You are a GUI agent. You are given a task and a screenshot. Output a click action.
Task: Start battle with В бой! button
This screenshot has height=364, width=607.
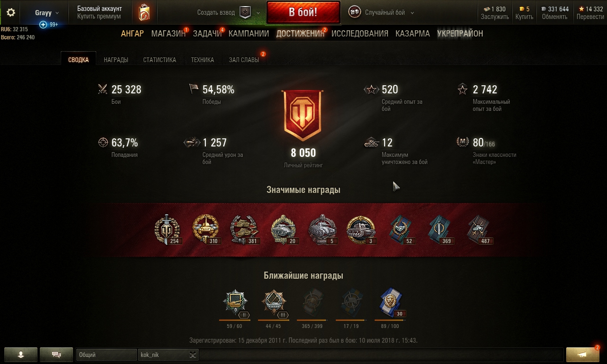click(303, 12)
